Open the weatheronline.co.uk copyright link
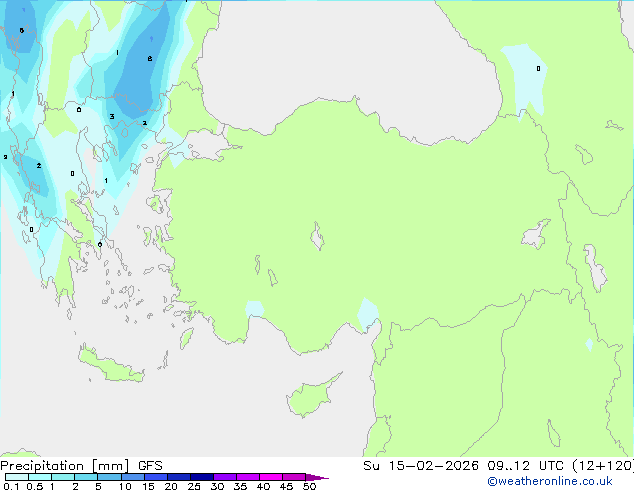The height and width of the screenshot is (490, 634). coord(550,481)
